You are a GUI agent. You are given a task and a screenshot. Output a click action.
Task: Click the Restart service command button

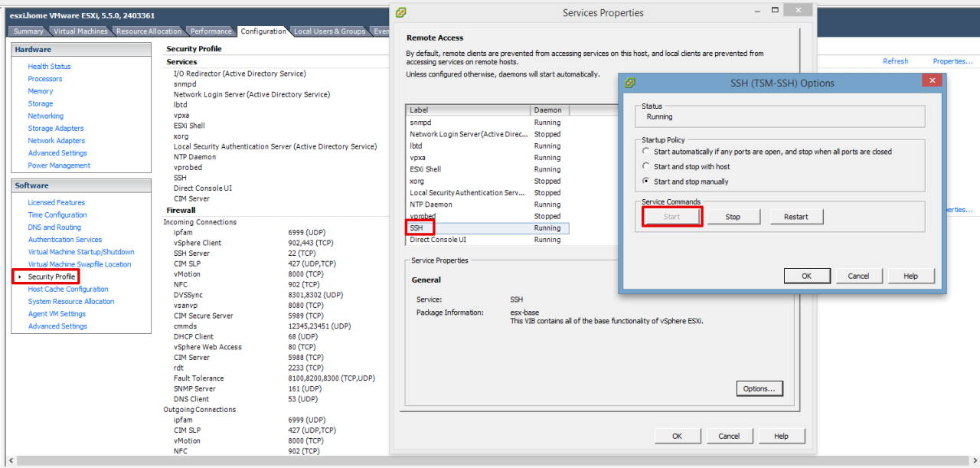click(796, 217)
